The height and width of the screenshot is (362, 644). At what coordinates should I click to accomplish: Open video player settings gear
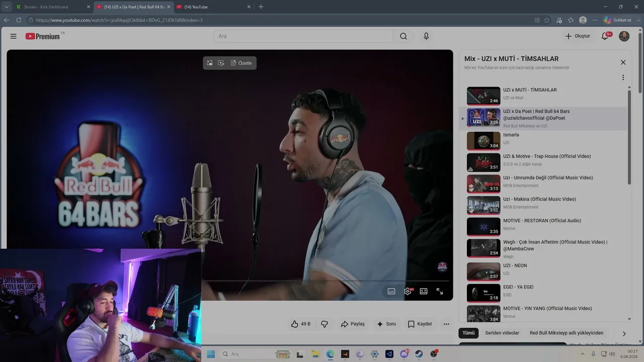(x=408, y=291)
